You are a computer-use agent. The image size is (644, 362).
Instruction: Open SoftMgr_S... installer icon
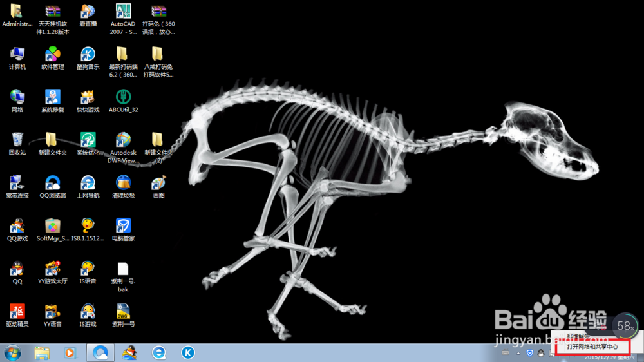(53, 230)
